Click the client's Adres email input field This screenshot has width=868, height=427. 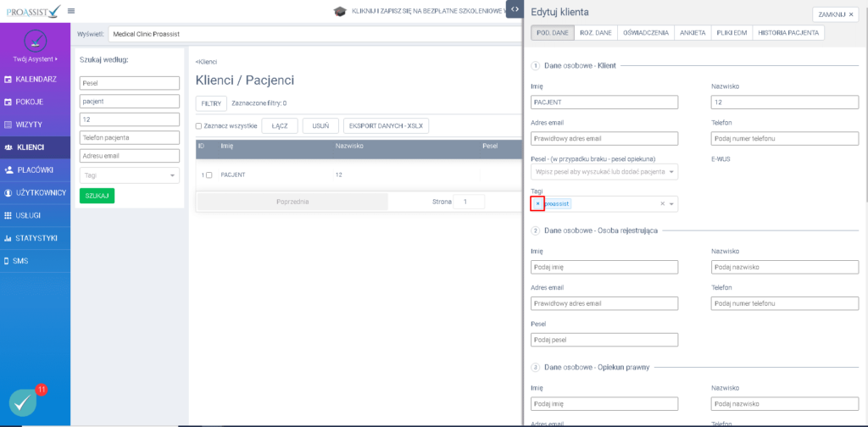(604, 138)
